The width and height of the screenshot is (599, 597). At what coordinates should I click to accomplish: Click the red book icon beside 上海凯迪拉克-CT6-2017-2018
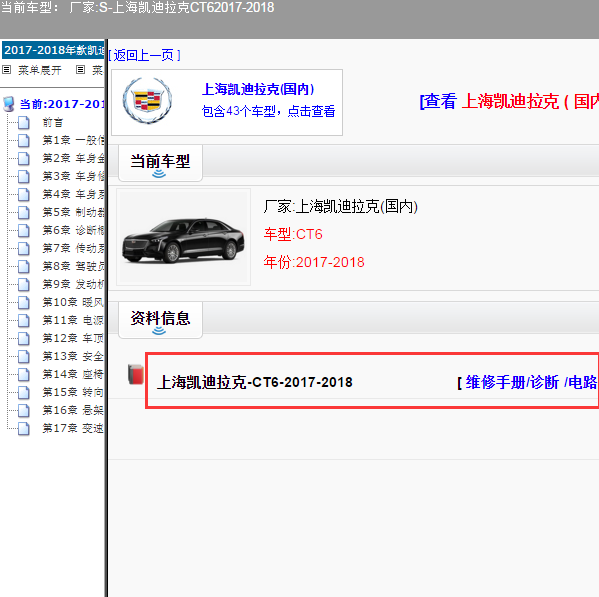[x=136, y=374]
